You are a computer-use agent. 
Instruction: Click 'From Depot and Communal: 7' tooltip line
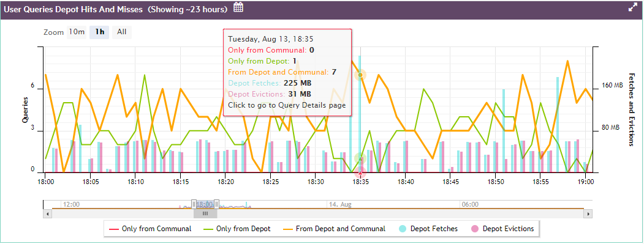pyautogui.click(x=282, y=72)
